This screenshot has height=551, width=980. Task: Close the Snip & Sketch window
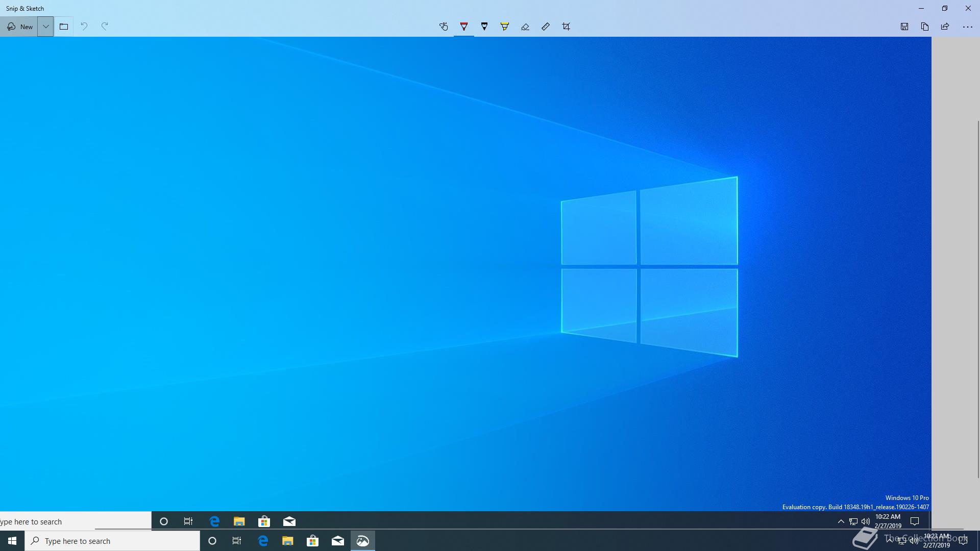(x=968, y=8)
